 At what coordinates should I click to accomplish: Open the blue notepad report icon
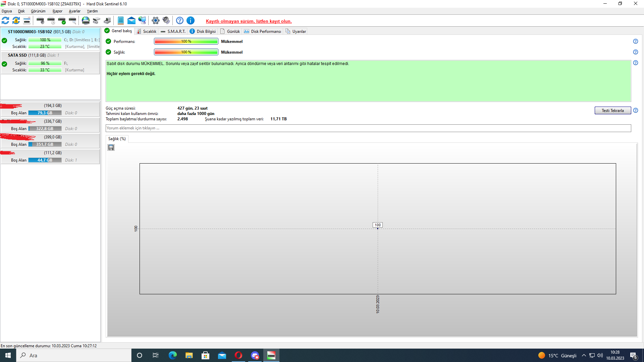click(x=121, y=20)
